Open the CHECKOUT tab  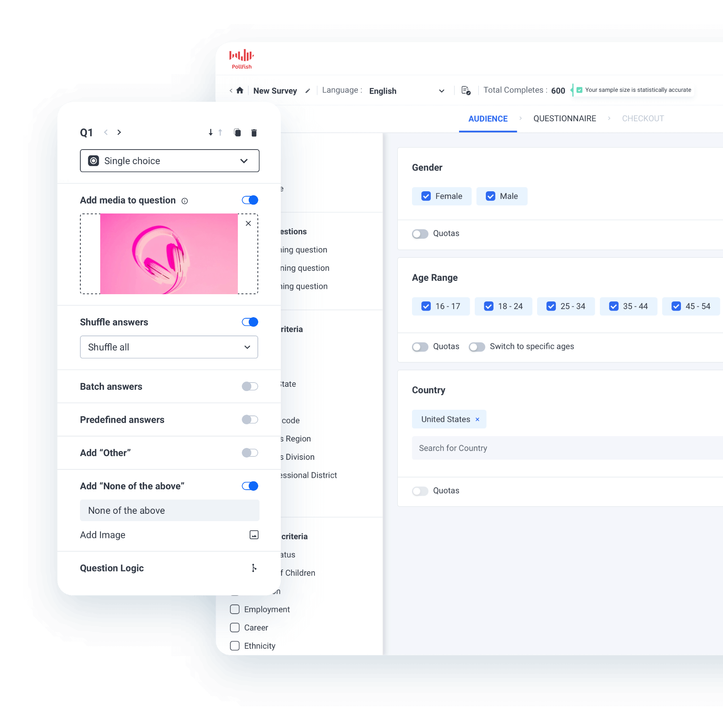click(x=643, y=119)
